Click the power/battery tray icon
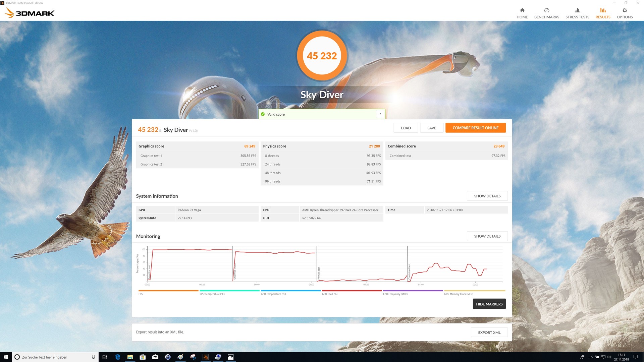Screen dimensions: 644x362 pos(597,357)
